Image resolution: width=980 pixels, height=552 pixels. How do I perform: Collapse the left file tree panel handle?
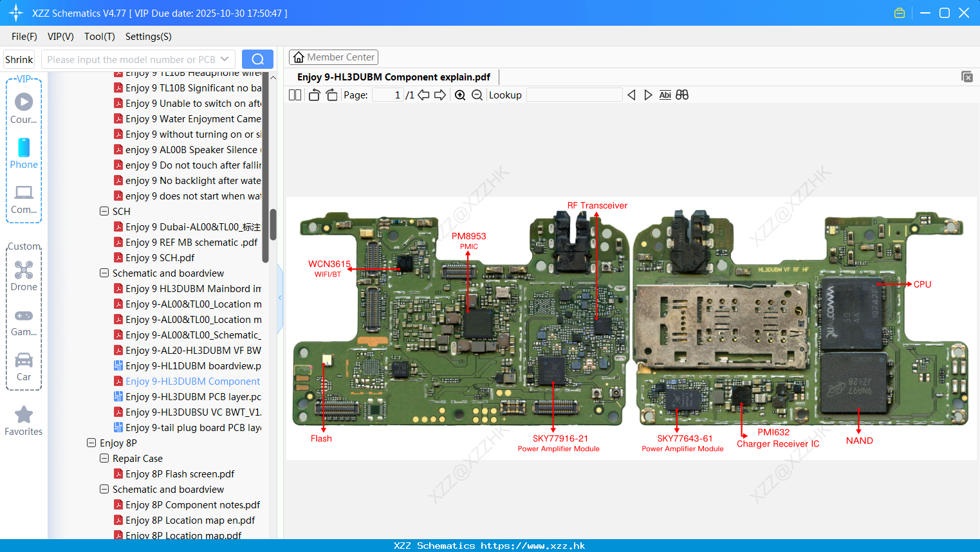coord(280,298)
